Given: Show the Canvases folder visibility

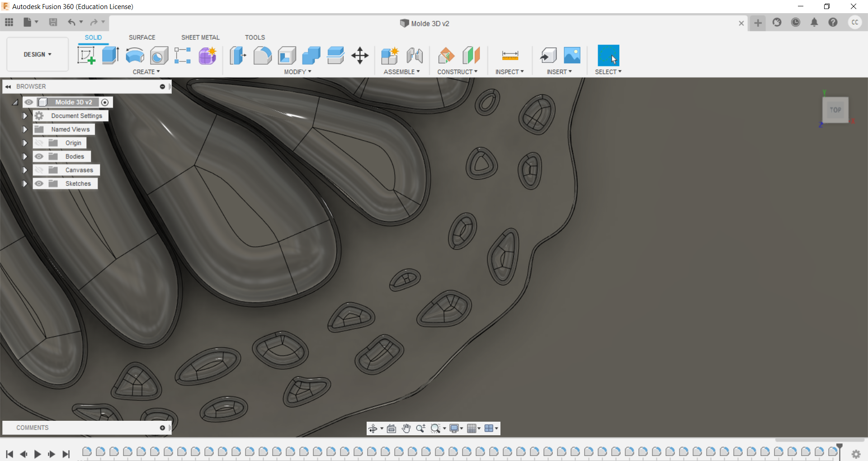Looking at the screenshot, I should [39, 170].
